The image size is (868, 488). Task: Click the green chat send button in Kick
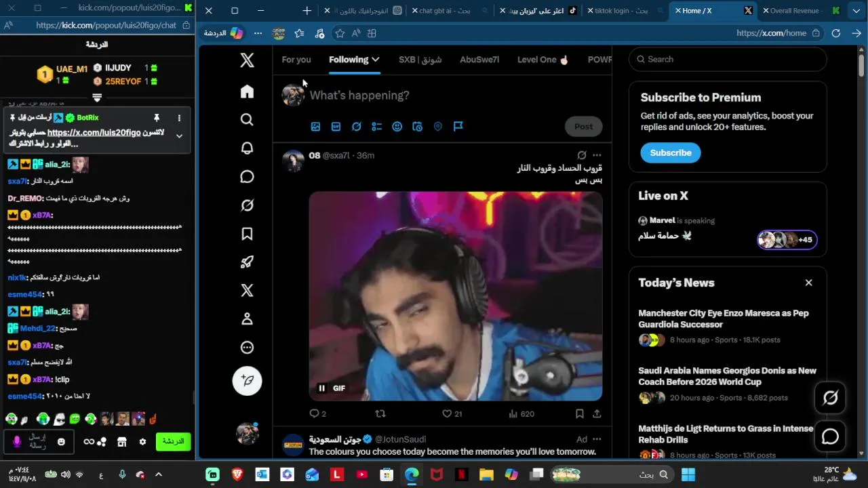tap(173, 442)
